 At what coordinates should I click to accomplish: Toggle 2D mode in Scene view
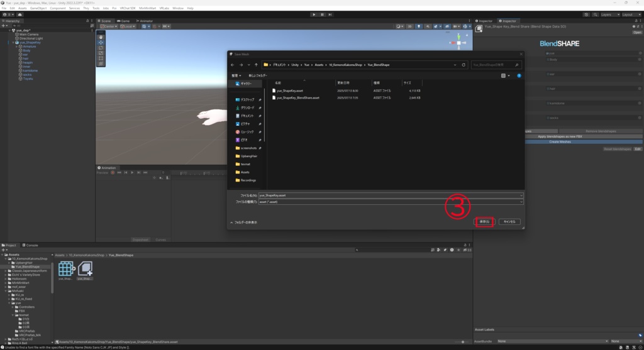[x=409, y=26]
